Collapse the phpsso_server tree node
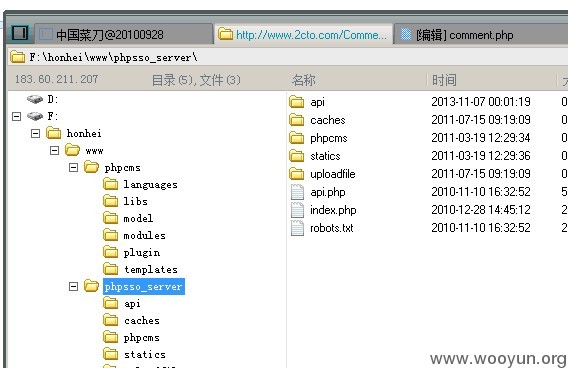 coord(74,287)
